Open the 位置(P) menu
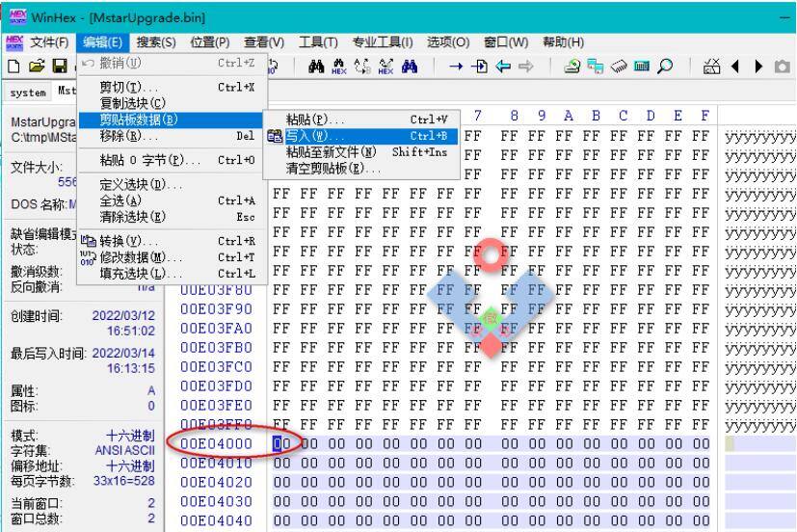This screenshot has width=797, height=532. point(210,42)
